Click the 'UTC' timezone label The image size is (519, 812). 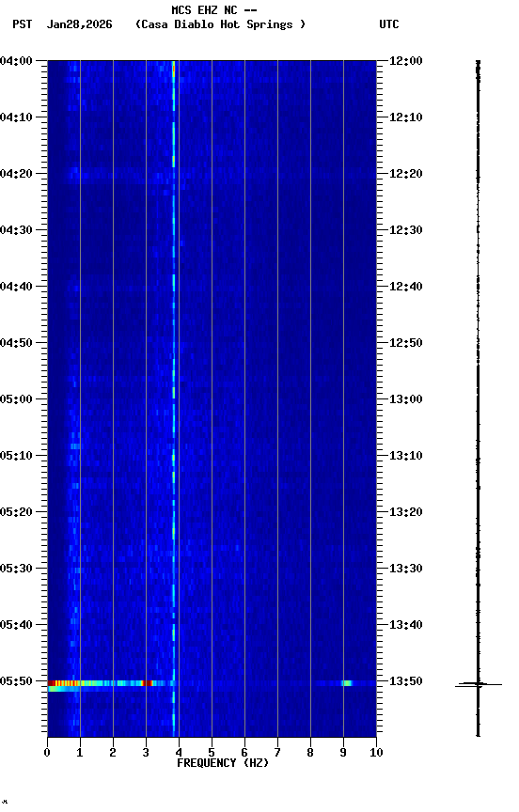(x=389, y=24)
